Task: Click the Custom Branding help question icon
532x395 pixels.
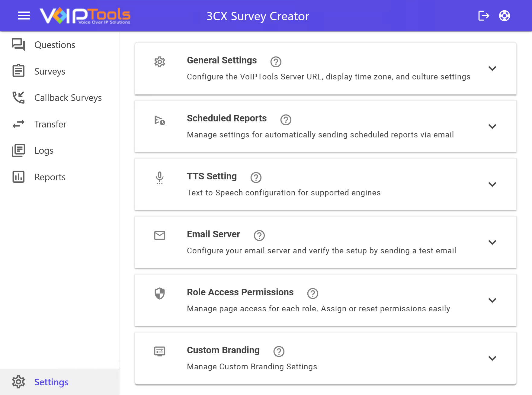Action: point(279,352)
